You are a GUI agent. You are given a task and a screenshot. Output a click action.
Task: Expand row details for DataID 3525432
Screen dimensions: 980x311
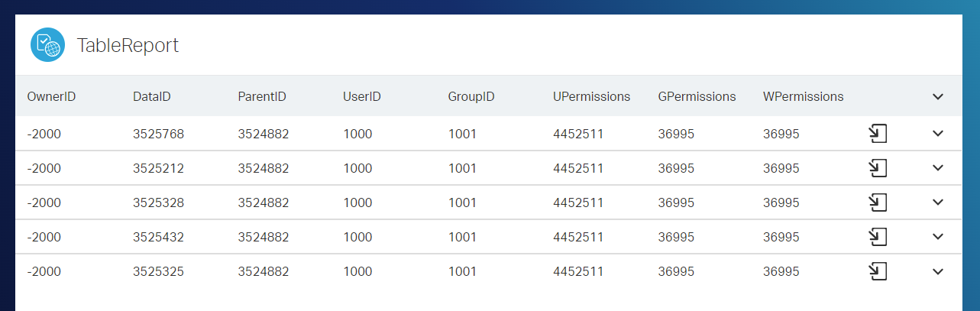pyautogui.click(x=938, y=237)
